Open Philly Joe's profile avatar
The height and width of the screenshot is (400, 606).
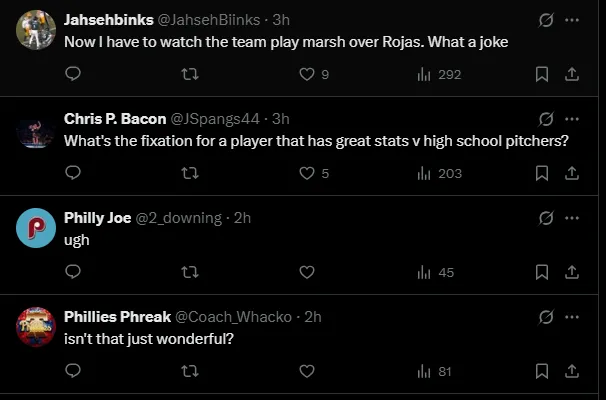click(36, 228)
